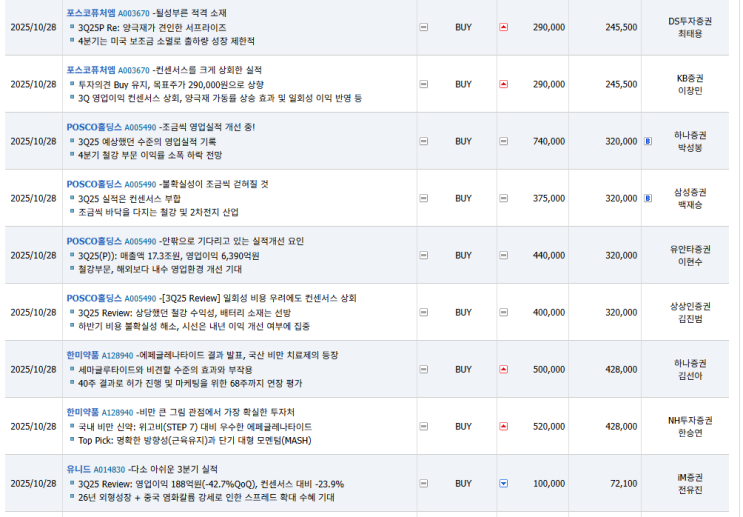Open POSCO홀딩스 link in 삼성증권 row
This screenshot has height=517, width=743.
pyautogui.click(x=93, y=184)
